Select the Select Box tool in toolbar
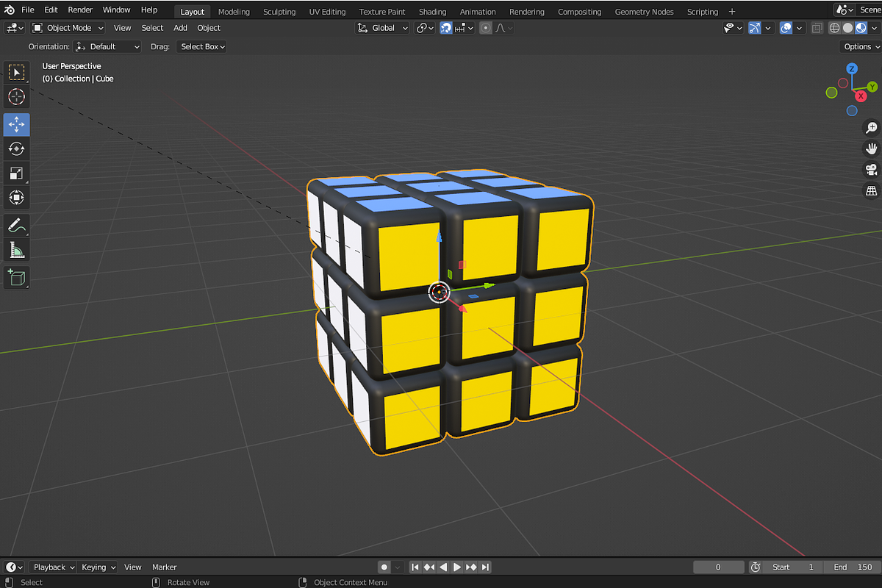 [16, 73]
